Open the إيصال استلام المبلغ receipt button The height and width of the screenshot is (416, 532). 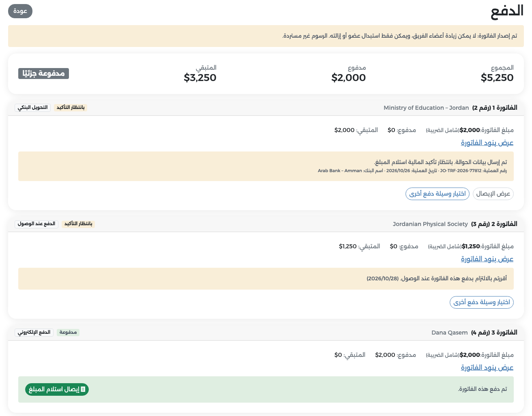tap(57, 389)
